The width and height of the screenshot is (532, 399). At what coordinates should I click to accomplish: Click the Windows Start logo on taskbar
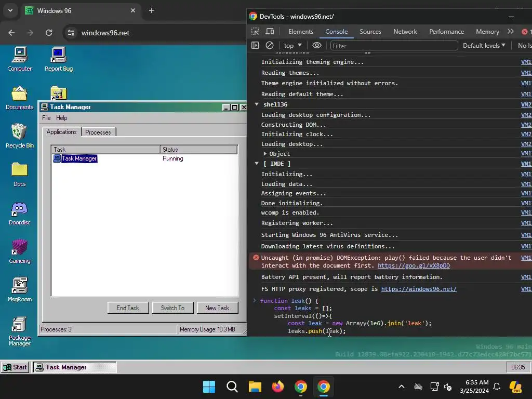click(209, 387)
